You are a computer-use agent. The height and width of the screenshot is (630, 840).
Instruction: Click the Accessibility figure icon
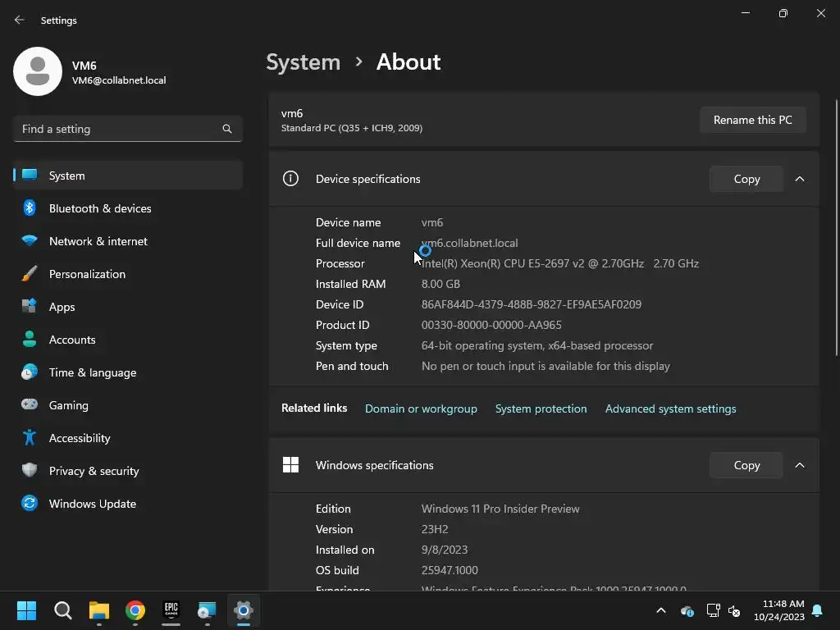[x=30, y=437]
